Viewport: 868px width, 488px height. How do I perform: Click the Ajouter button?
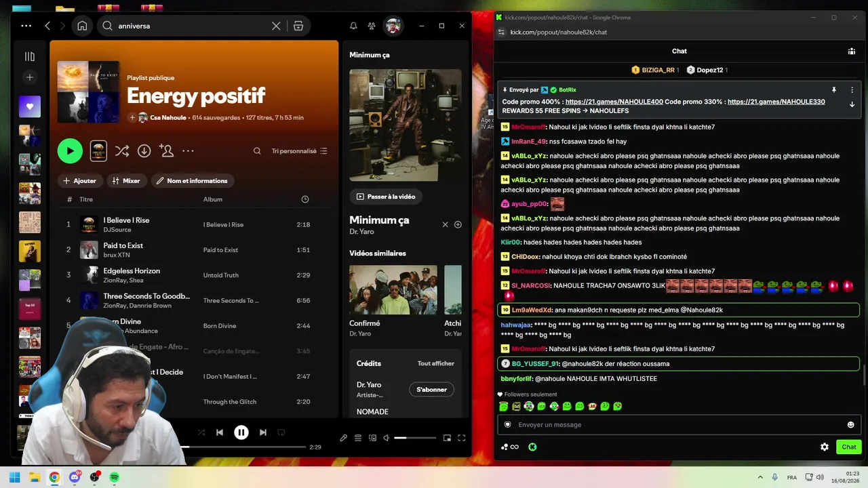pos(79,181)
